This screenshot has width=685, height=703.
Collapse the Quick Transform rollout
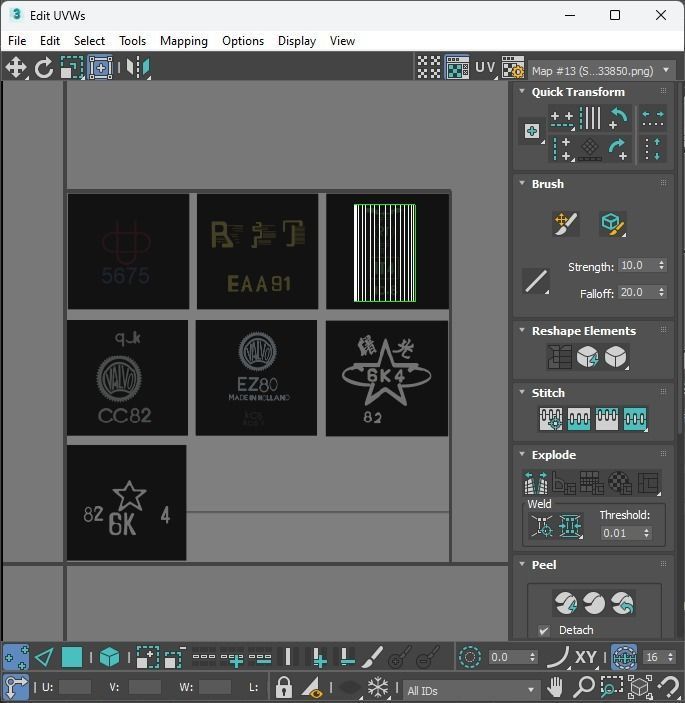[522, 91]
